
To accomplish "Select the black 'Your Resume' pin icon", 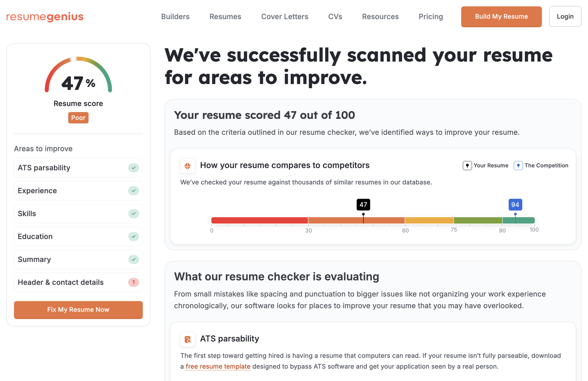I will tap(467, 166).
